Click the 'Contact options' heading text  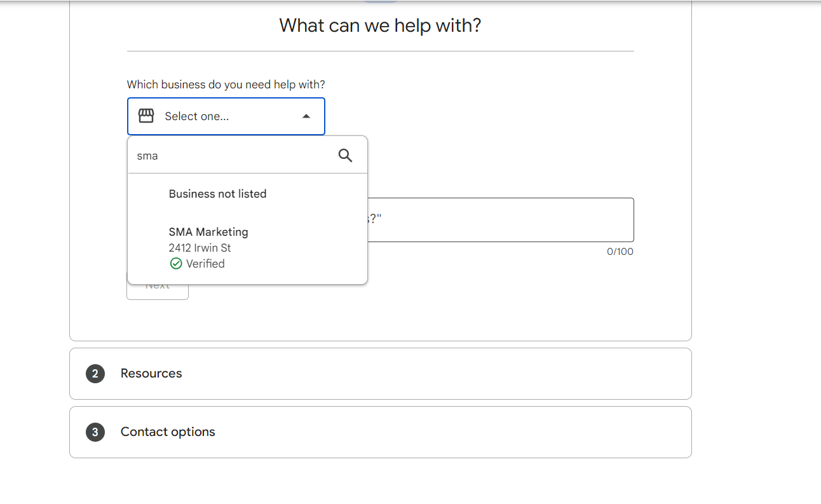point(168,432)
